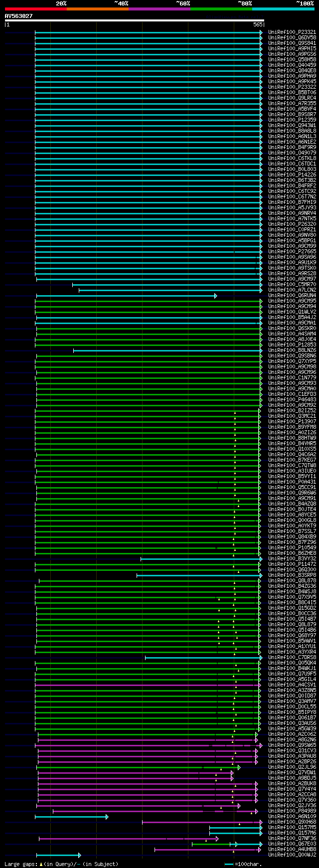The height and width of the screenshot is (868, 319).
Task: Click the UniRef100_P10549 label
Action: pyautogui.click(x=292, y=547)
